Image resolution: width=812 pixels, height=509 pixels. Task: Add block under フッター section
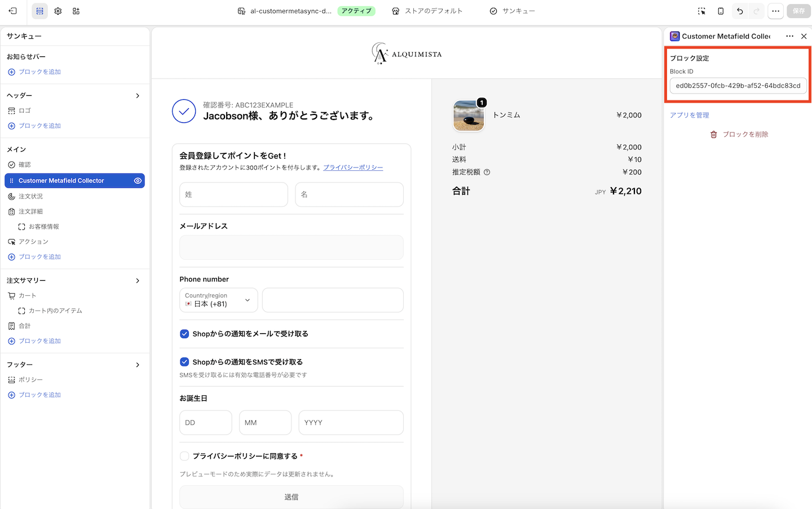pyautogui.click(x=34, y=395)
